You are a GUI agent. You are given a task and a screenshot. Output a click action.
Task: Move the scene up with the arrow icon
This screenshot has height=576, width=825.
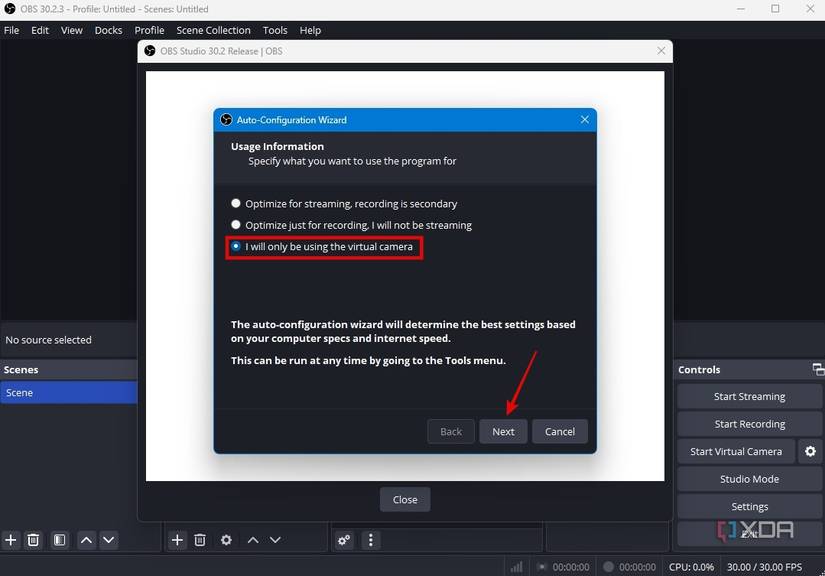point(85,540)
